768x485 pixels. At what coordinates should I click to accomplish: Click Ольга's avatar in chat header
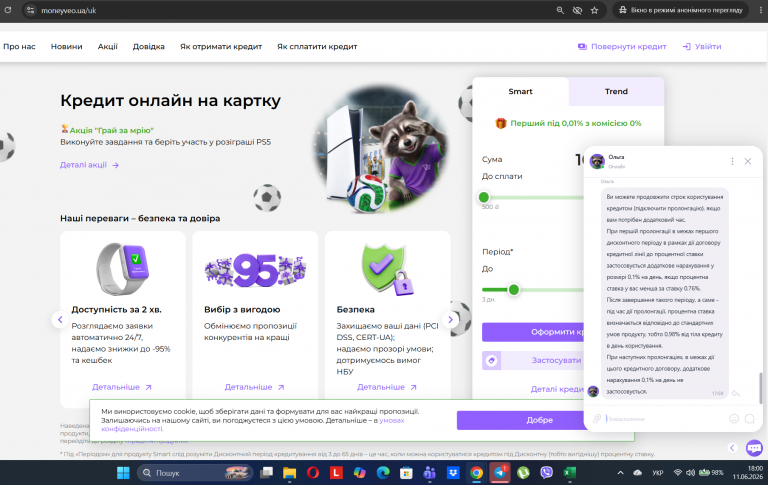click(597, 161)
